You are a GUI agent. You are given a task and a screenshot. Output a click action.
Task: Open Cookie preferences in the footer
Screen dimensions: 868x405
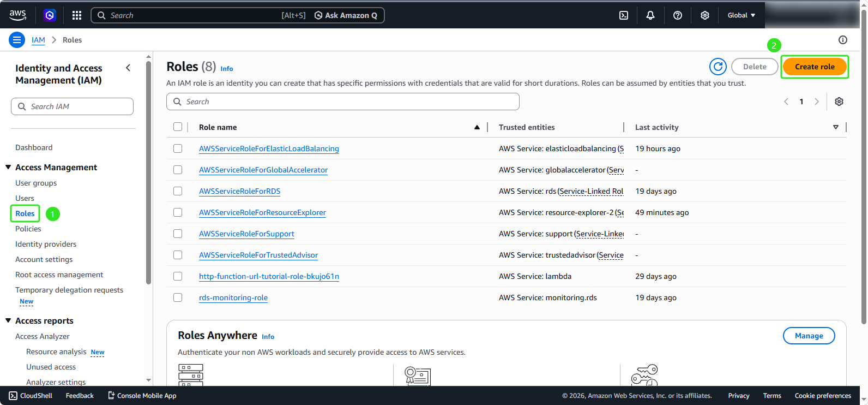click(823, 396)
